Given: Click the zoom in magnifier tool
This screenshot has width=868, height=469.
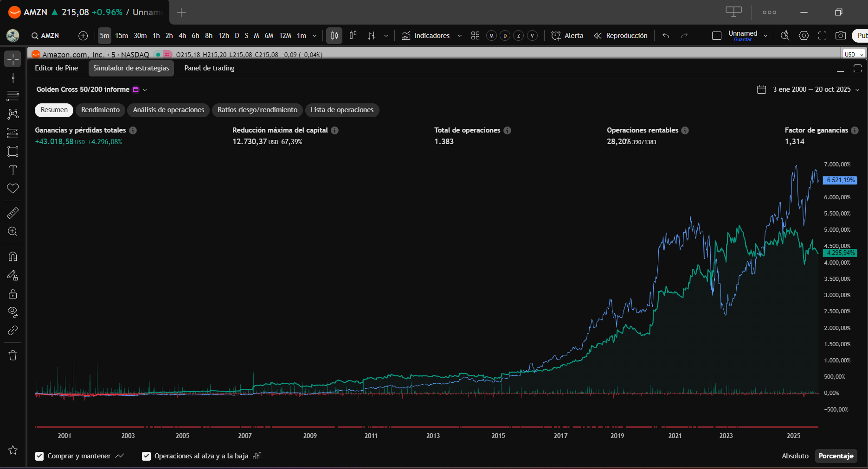Looking at the screenshot, I should pyautogui.click(x=13, y=231).
